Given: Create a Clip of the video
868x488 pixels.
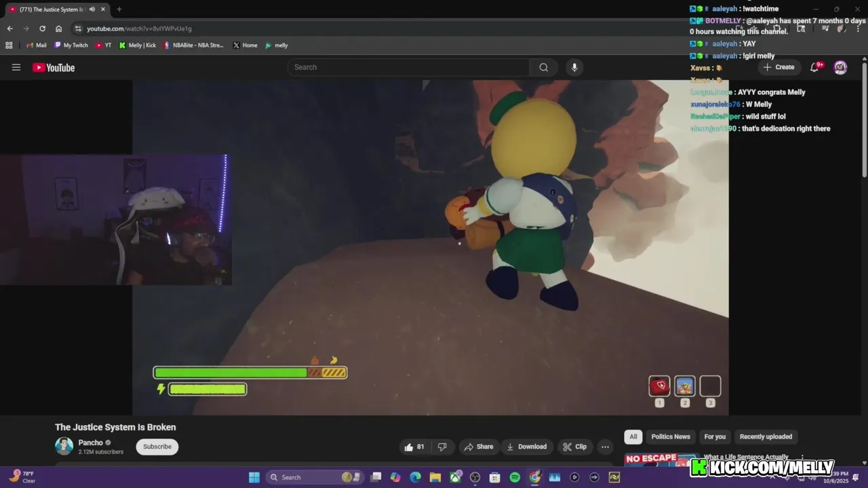Looking at the screenshot, I should (574, 447).
